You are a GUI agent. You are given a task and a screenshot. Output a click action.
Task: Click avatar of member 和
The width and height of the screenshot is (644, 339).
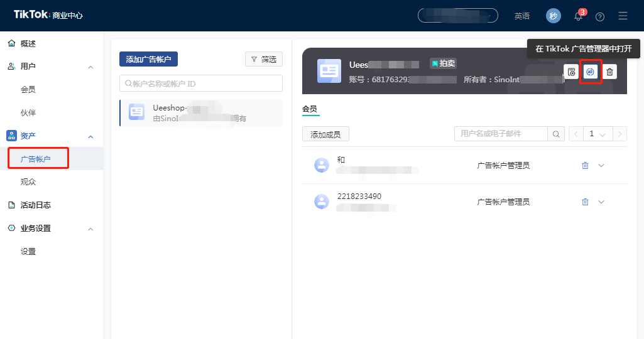click(x=322, y=165)
